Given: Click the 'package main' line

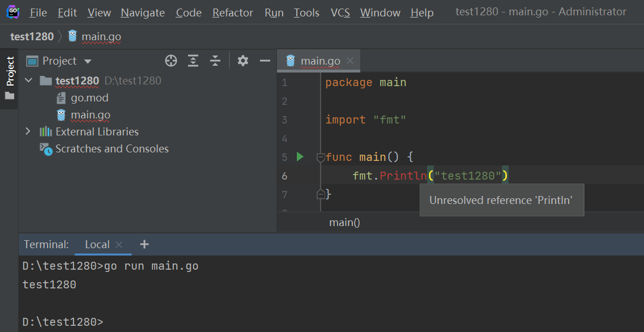Looking at the screenshot, I should pos(365,83).
